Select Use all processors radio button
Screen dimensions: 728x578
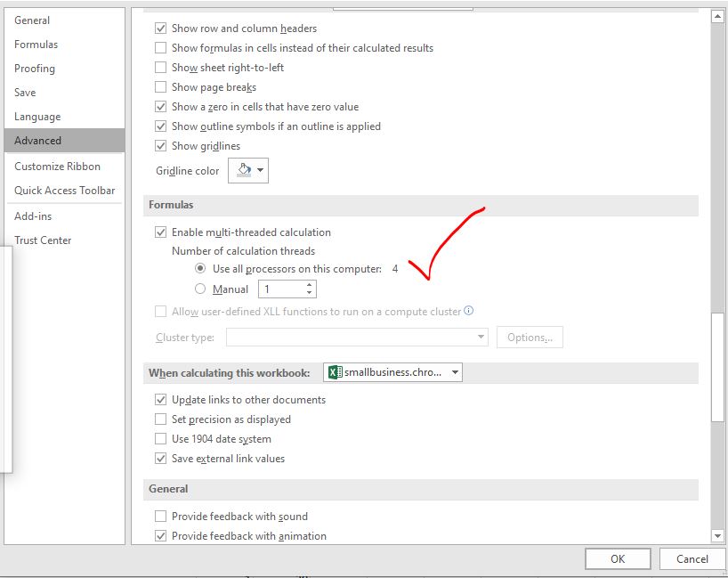point(200,269)
